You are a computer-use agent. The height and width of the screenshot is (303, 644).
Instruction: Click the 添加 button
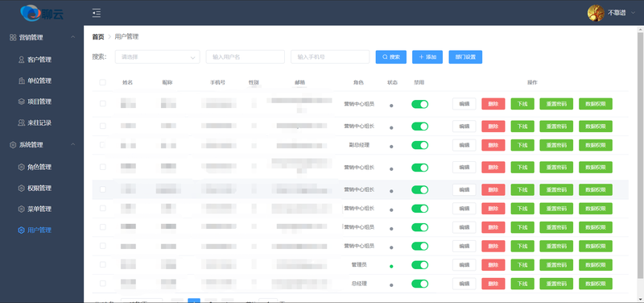(x=427, y=56)
